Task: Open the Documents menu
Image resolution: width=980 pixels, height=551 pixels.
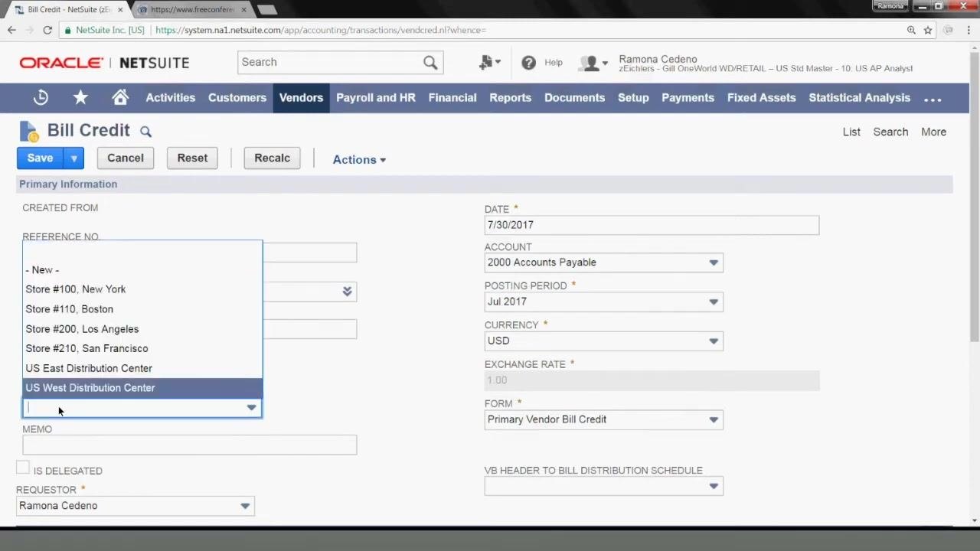Action: coord(574,98)
